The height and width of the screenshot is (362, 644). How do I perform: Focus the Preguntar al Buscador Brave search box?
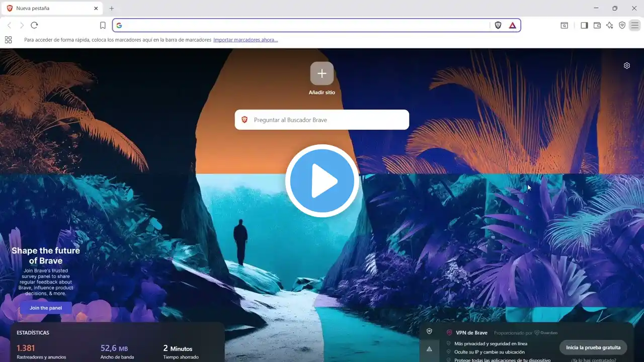322,120
